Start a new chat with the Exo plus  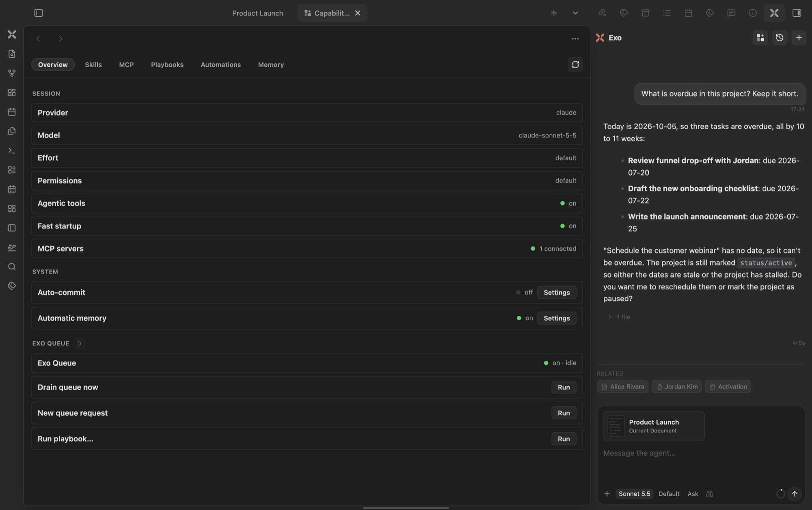799,38
